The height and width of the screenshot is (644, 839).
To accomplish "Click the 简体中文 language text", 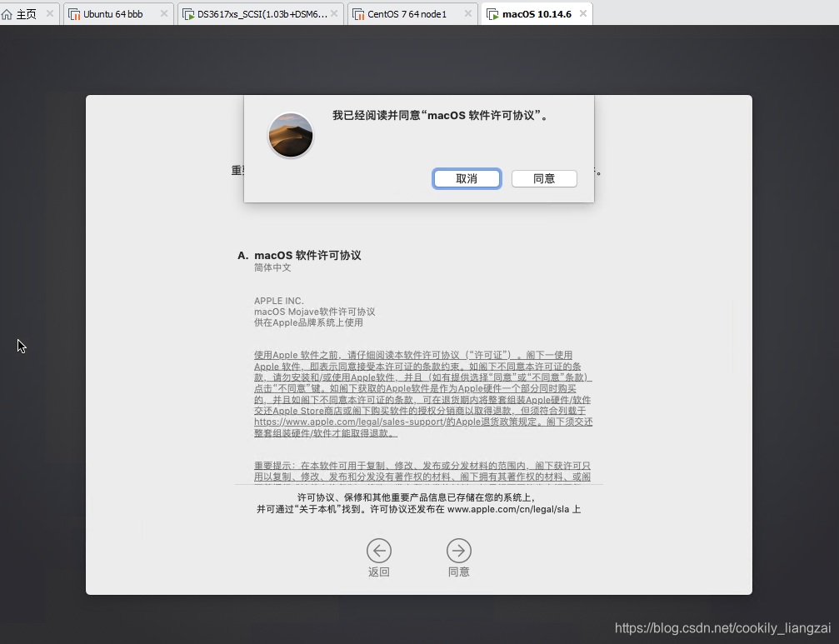I will pos(272,267).
